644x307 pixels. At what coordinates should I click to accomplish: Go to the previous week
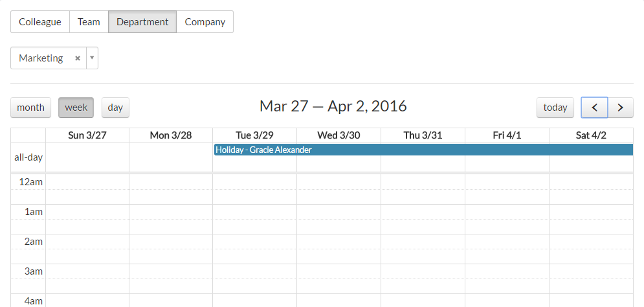tap(594, 108)
